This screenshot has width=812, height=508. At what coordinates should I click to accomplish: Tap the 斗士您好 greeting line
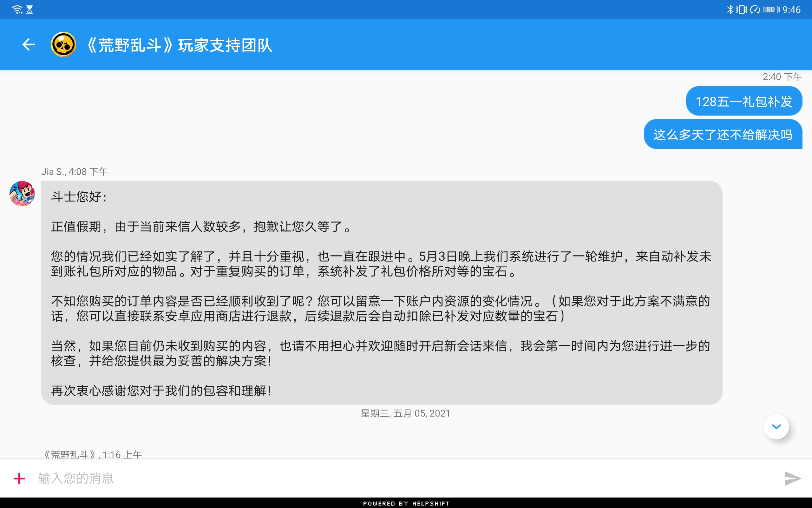coord(79,197)
